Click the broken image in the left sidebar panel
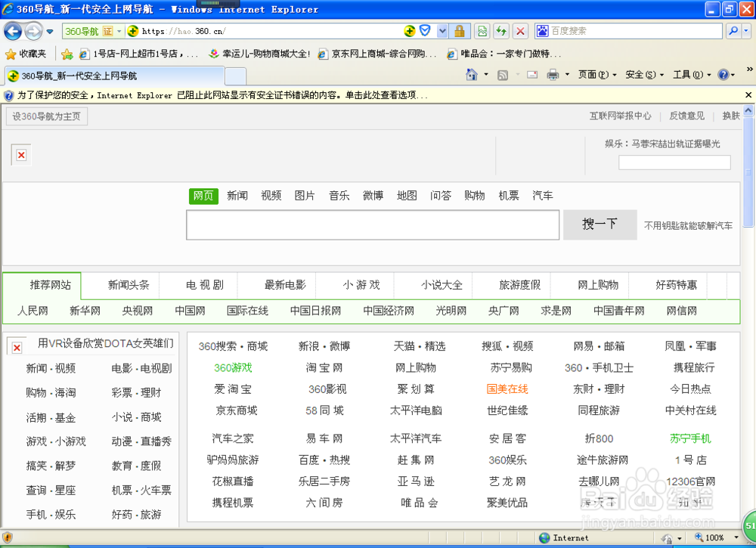This screenshot has height=548, width=756. click(17, 347)
